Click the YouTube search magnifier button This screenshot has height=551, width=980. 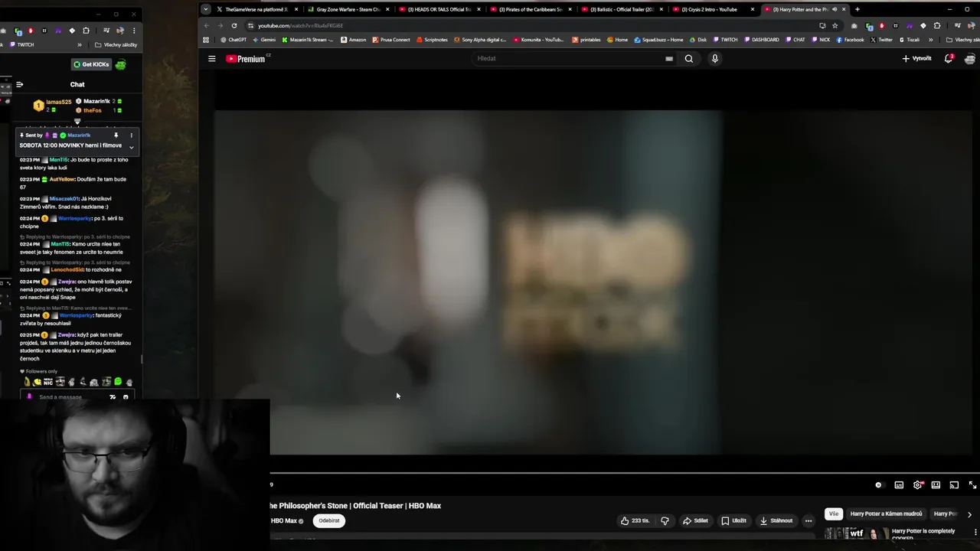coord(689,58)
